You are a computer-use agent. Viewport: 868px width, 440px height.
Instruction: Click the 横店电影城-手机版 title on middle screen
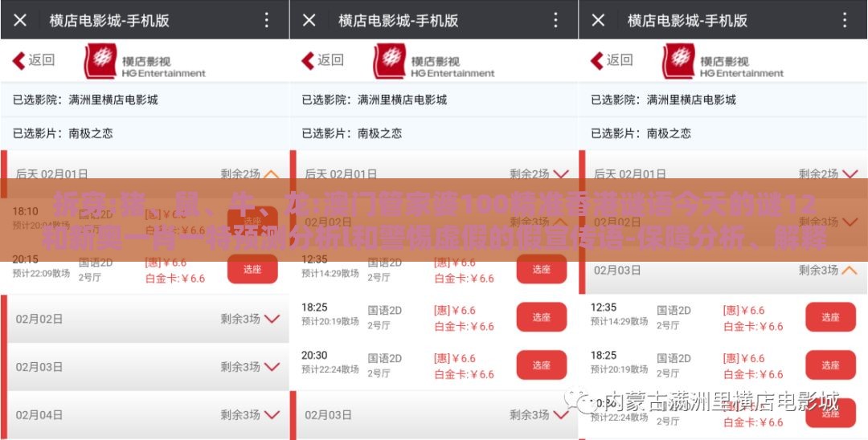tap(398, 20)
